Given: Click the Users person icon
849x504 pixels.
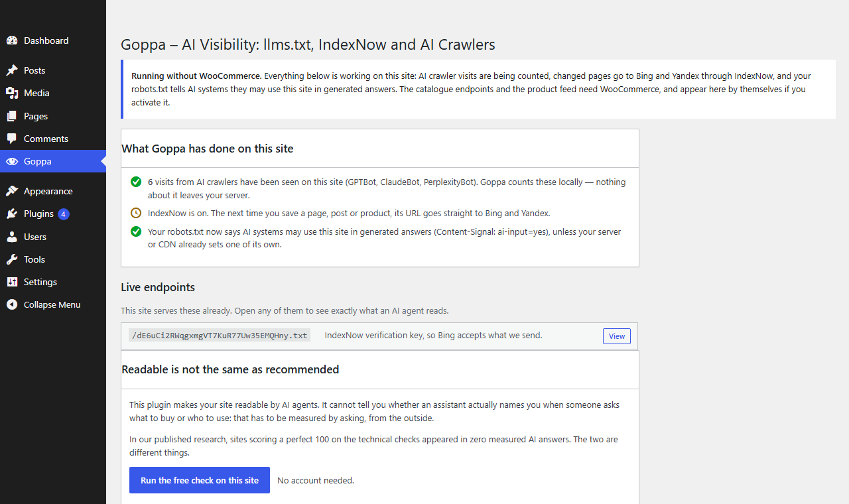Looking at the screenshot, I should [12, 237].
